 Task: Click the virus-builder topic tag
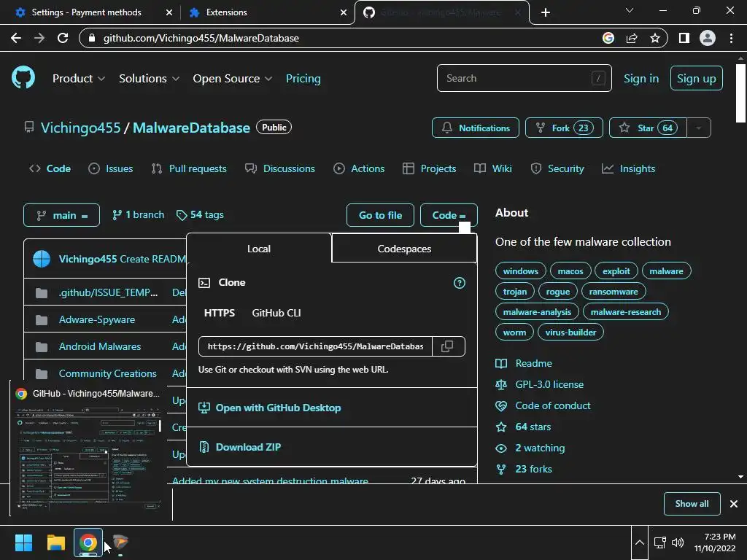click(570, 332)
